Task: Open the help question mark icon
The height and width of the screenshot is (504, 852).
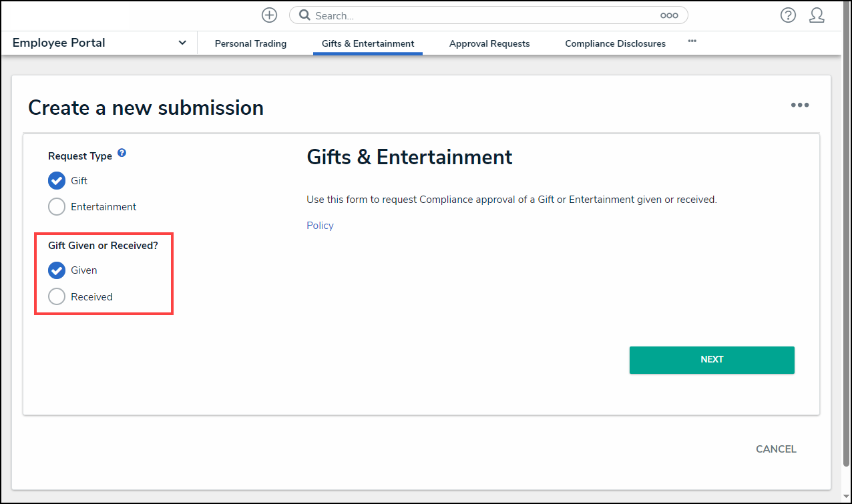Action: coord(788,15)
